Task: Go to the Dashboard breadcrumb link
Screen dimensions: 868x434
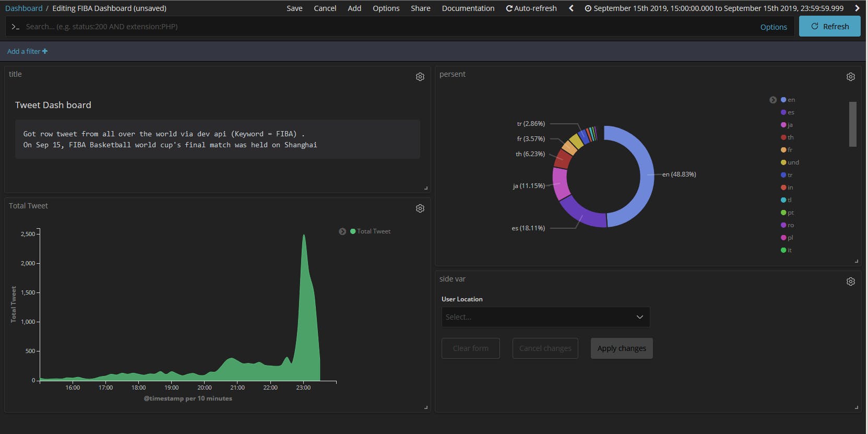Action: coord(24,8)
